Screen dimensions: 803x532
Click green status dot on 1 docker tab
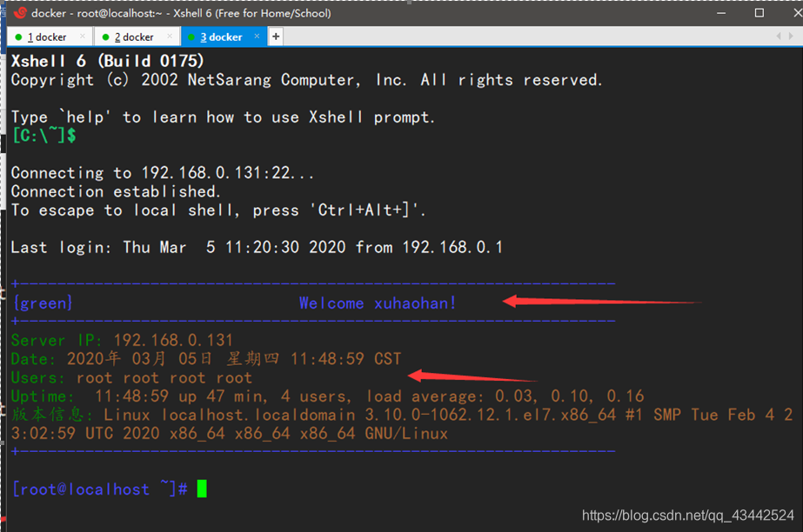[18, 37]
